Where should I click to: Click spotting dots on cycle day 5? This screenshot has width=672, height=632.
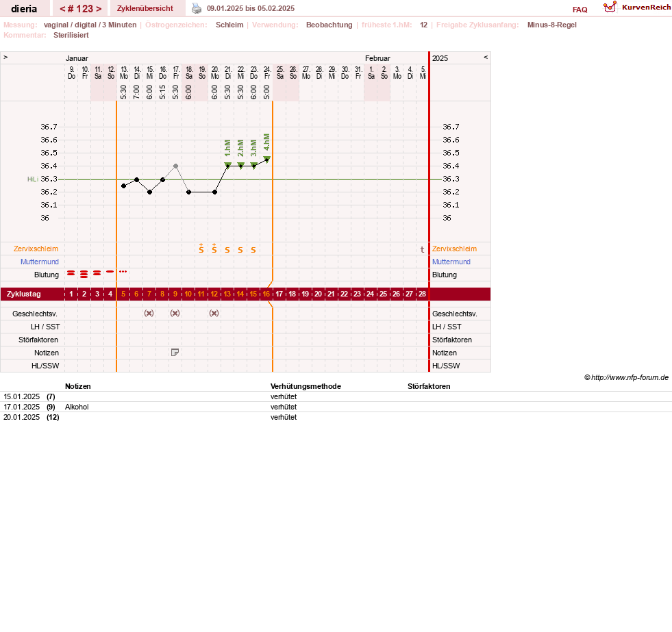(x=123, y=272)
